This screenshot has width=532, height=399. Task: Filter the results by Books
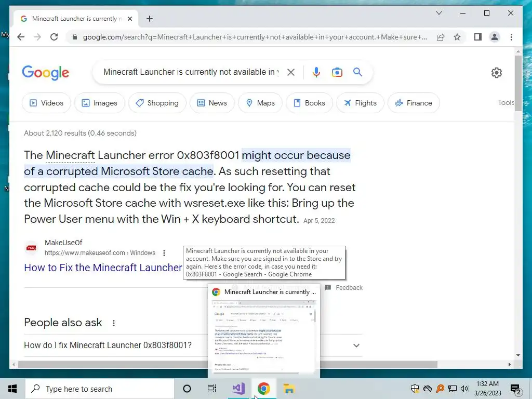point(310,103)
